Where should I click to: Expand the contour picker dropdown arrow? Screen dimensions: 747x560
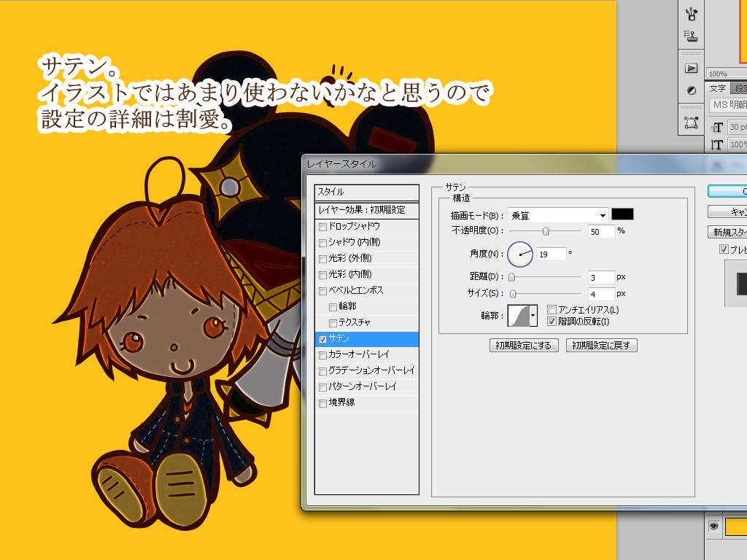pyautogui.click(x=533, y=316)
